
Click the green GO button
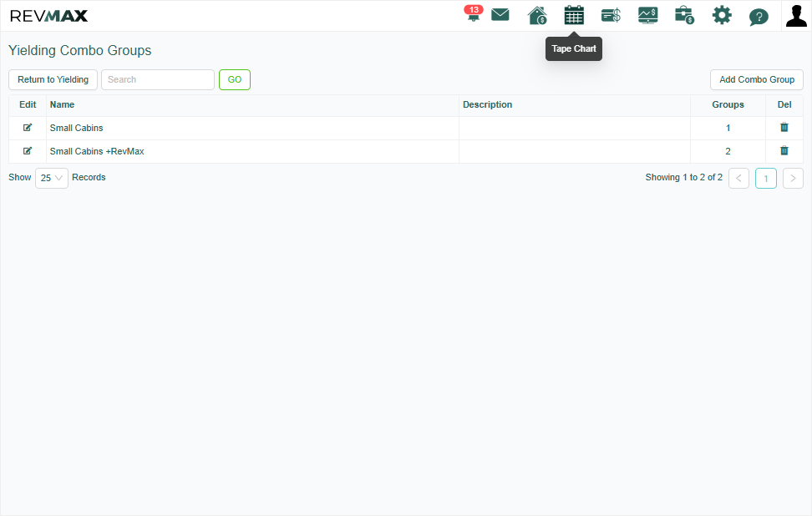[x=235, y=79]
